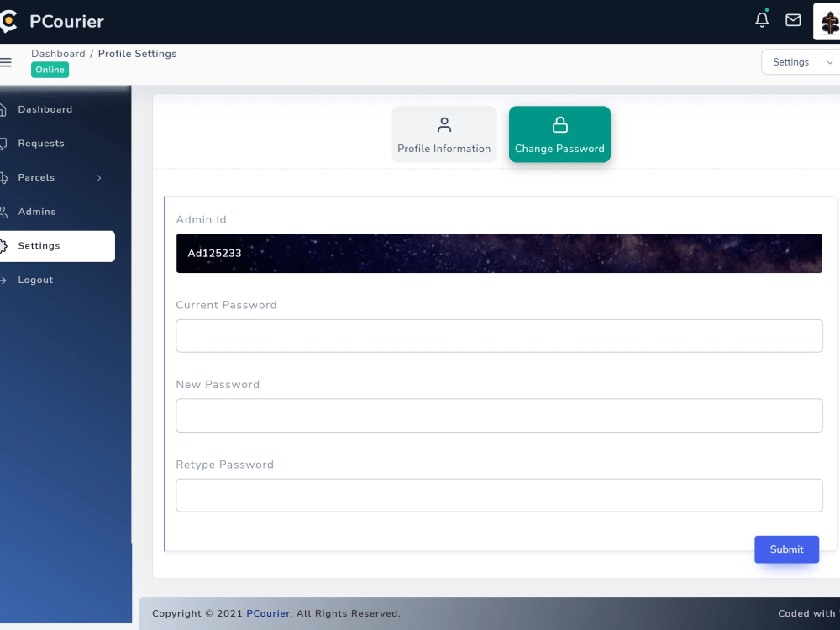Open the notifications bell icon

point(762,20)
